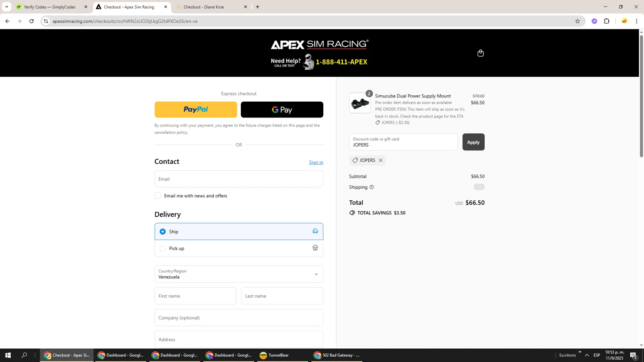
Task: Click the TOTAL SAVINGS $3.50 text
Action: point(381,213)
